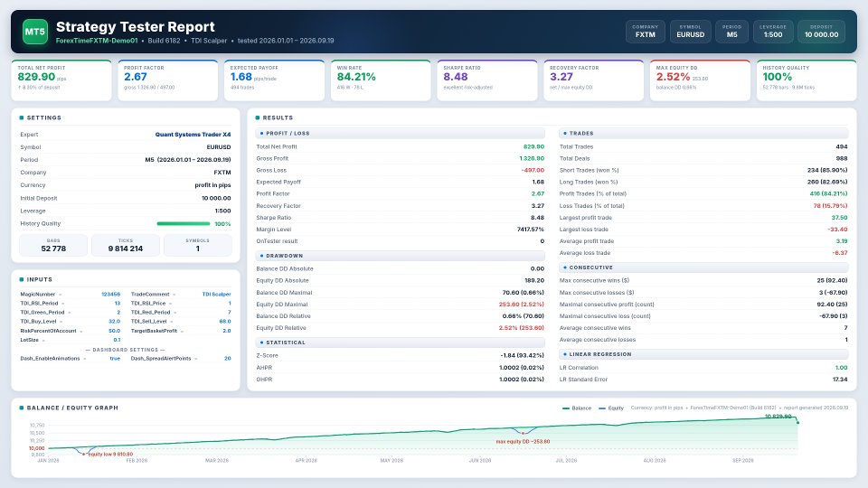Click the MAY 2026 axis label on graph
The image size is (868, 488).
[x=392, y=460]
